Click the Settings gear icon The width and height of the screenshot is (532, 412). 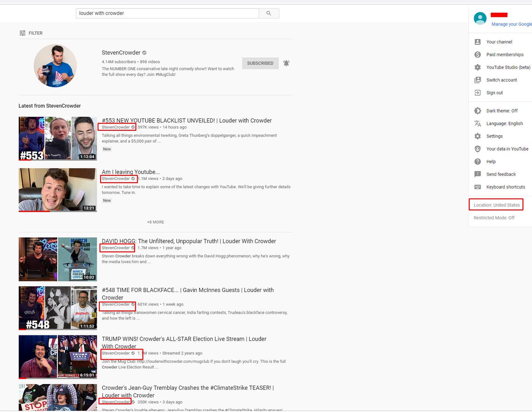coord(477,136)
